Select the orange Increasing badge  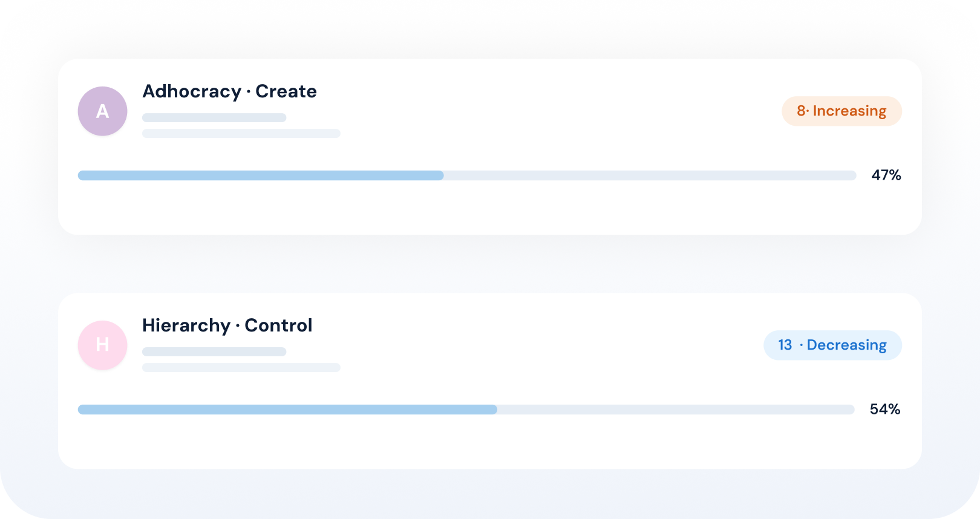pos(841,111)
